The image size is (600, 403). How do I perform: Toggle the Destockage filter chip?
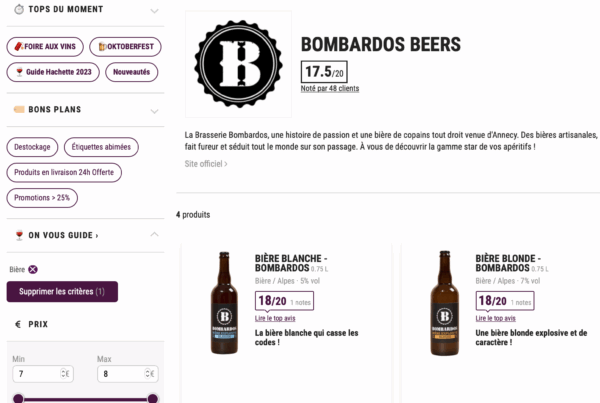pyautogui.click(x=32, y=147)
